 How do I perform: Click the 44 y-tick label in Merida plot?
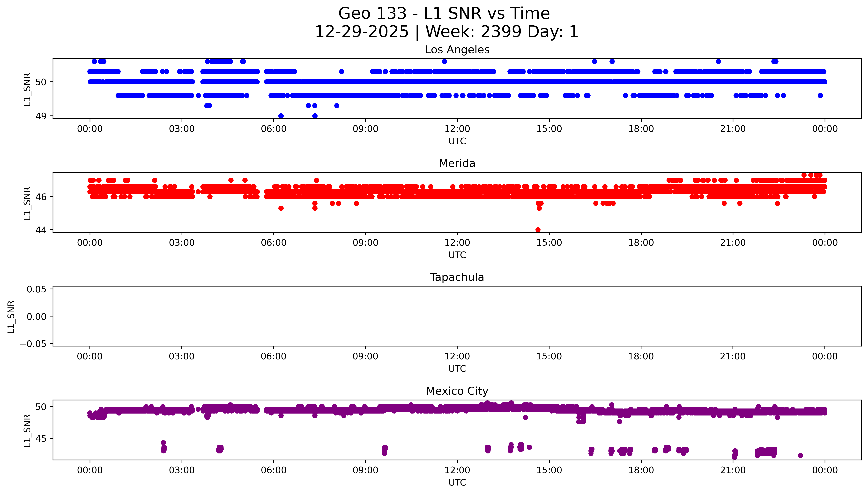41,230
